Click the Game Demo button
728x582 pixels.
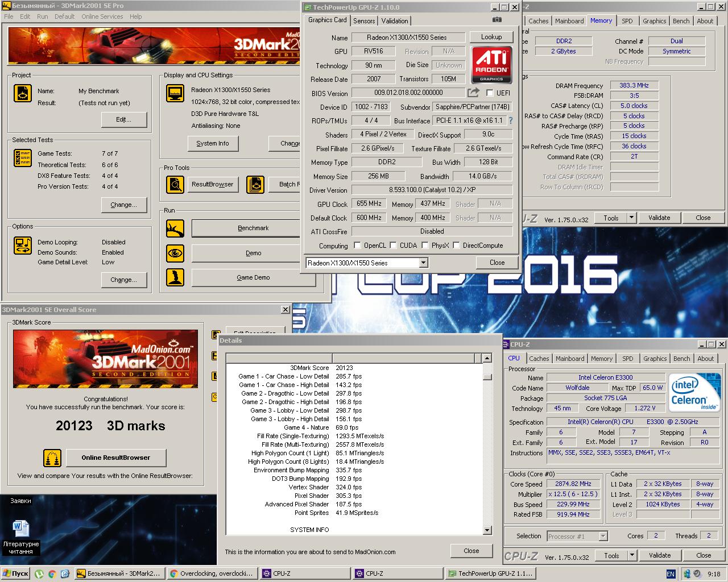(x=253, y=277)
